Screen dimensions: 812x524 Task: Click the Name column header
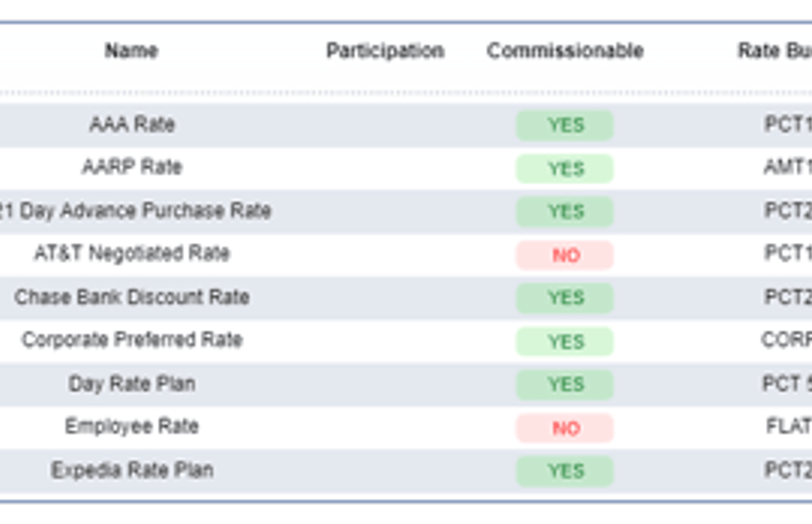tap(131, 51)
